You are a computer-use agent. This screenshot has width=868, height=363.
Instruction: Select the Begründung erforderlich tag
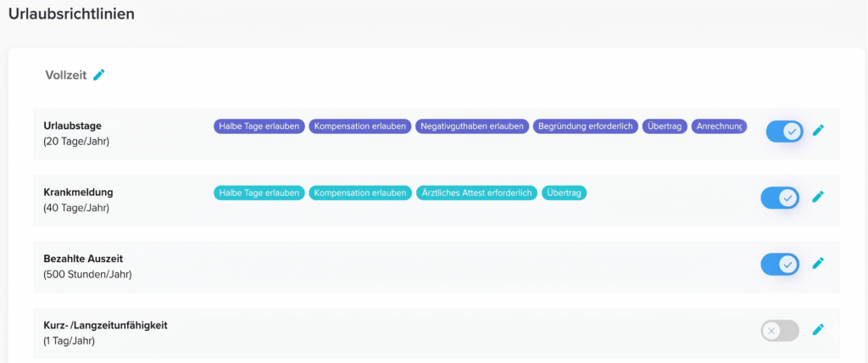[x=586, y=126]
